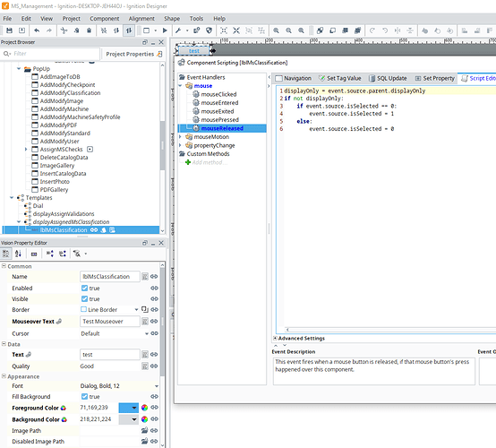Click the zoom out magnifier icon
Viewport: 496px width, 448px height.
coord(288,30)
